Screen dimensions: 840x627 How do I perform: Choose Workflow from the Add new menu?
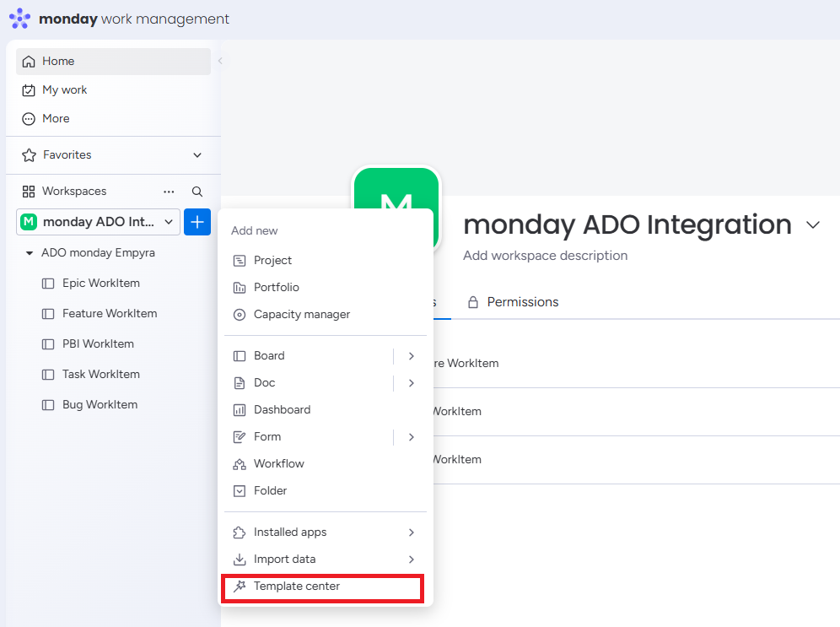(x=326, y=463)
